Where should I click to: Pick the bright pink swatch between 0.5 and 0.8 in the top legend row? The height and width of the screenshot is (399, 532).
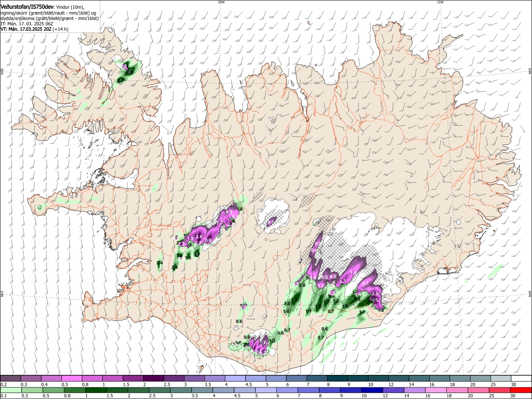pyautogui.click(x=72, y=378)
